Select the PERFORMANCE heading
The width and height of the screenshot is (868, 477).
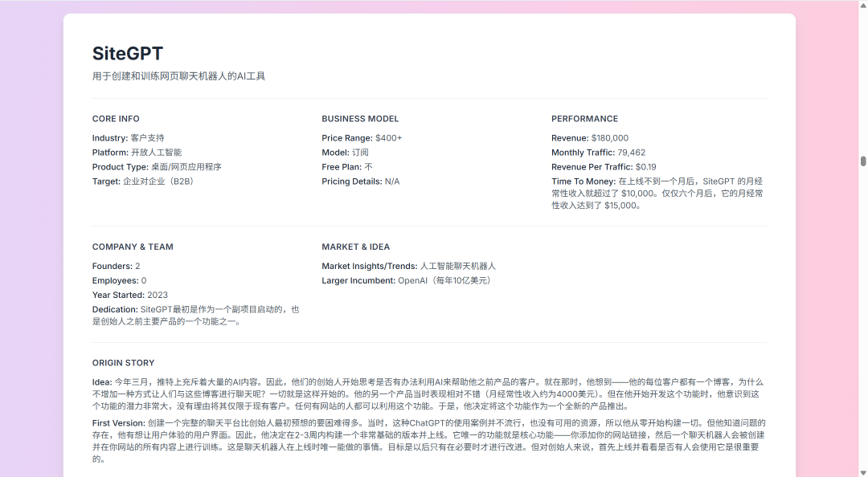[584, 119]
